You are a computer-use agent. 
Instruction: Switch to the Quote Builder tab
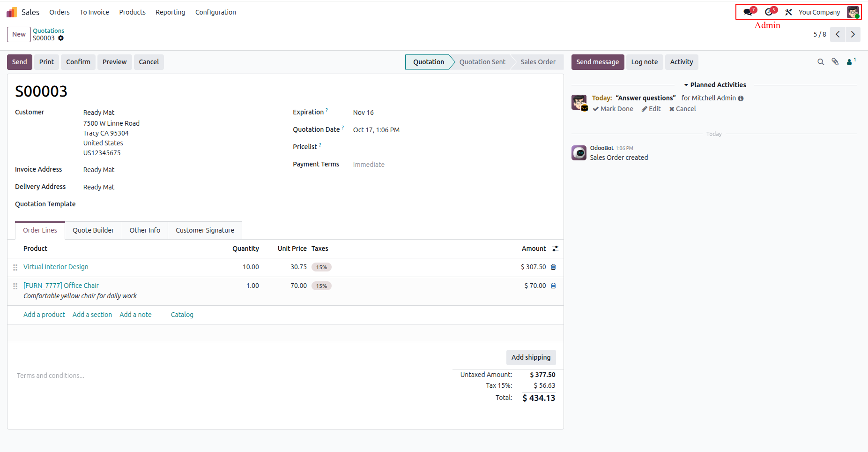(93, 230)
